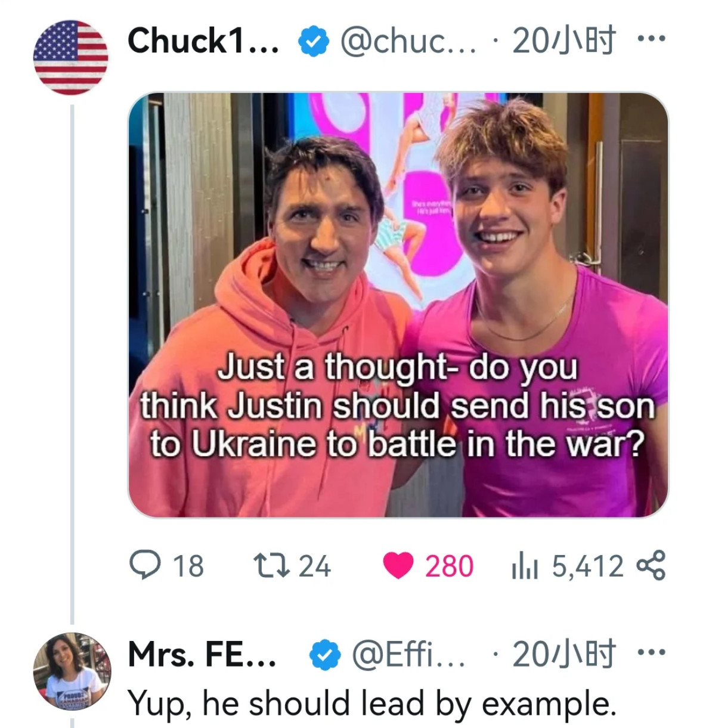Expand the attached meme image

point(398,305)
